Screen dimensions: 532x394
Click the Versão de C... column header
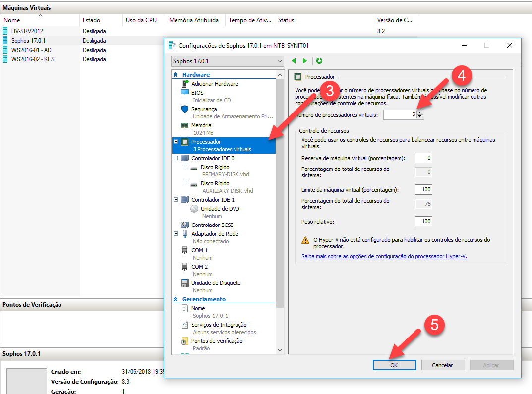(x=395, y=20)
